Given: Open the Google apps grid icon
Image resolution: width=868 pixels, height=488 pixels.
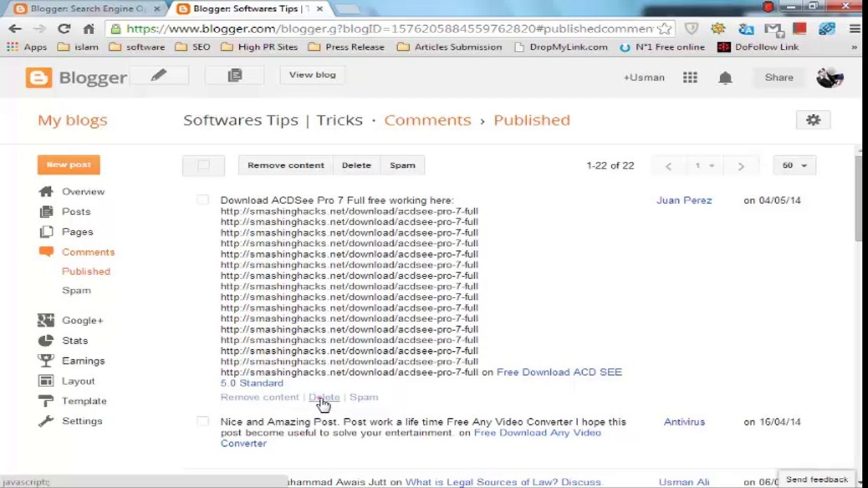Looking at the screenshot, I should click(690, 77).
